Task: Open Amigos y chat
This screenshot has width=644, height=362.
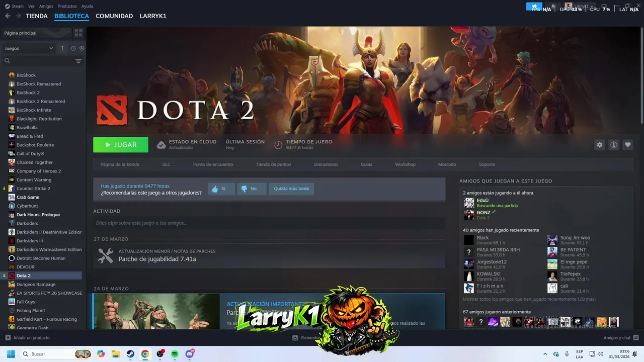Action: click(621, 338)
